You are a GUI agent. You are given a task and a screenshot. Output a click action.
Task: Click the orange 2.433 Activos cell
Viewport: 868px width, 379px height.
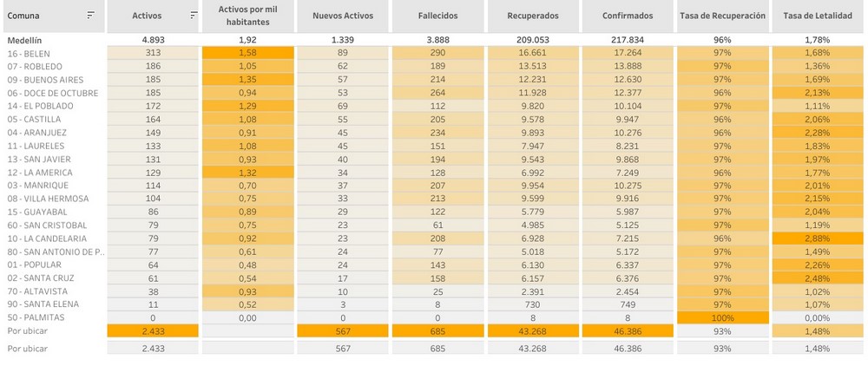coord(154,330)
